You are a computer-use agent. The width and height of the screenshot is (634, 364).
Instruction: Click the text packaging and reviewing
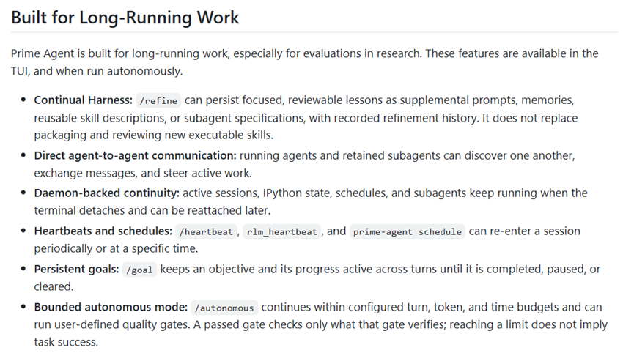[x=98, y=135]
